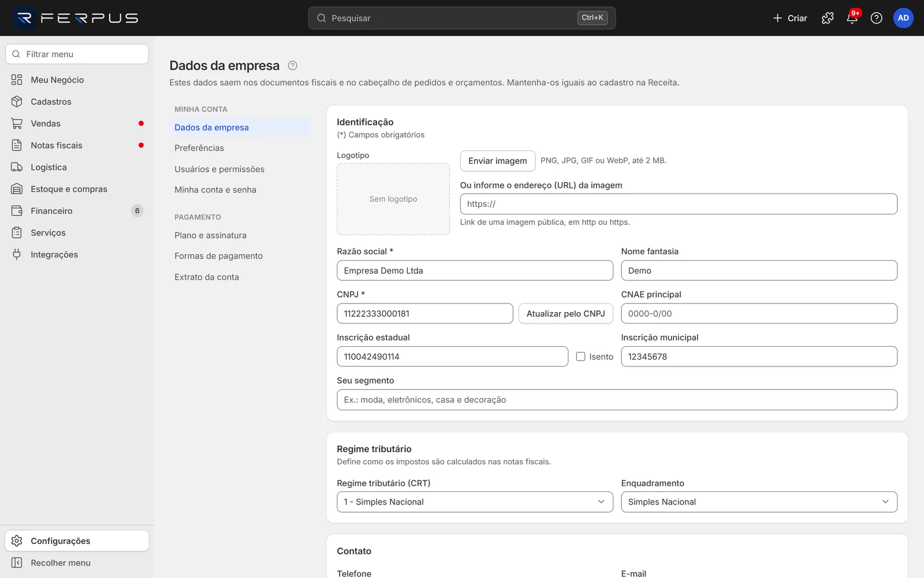The width and height of the screenshot is (924, 578).
Task: Select Dados da empresa in settings menu
Action: 240,127
